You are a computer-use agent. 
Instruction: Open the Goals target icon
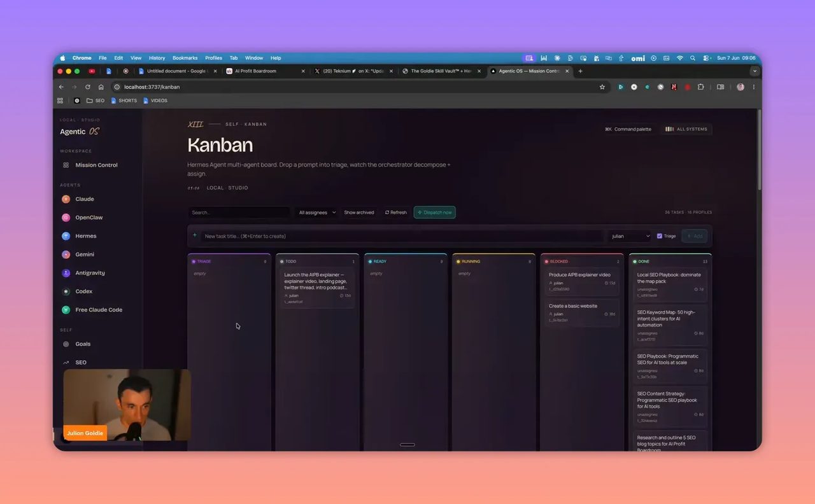66,344
